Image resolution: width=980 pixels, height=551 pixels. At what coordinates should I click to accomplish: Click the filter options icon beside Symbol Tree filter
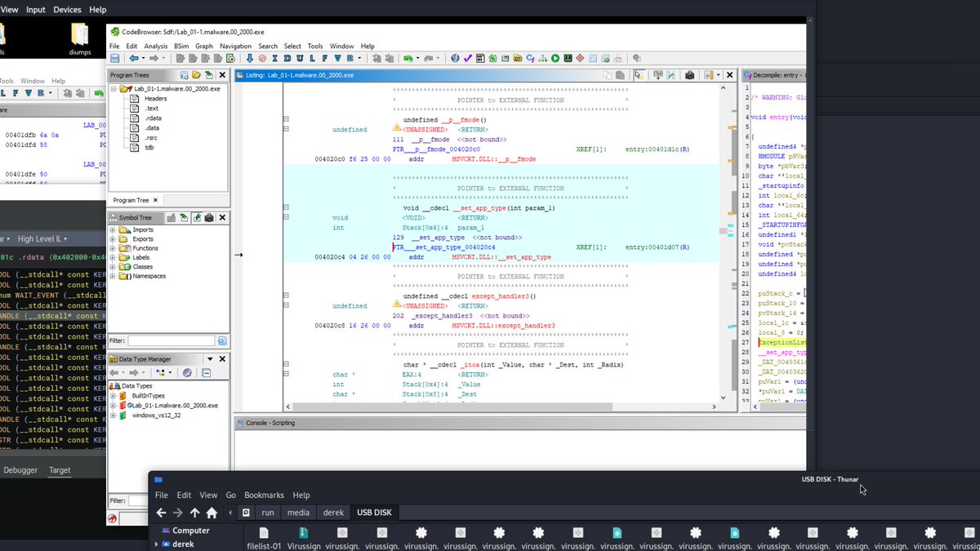coord(222,340)
